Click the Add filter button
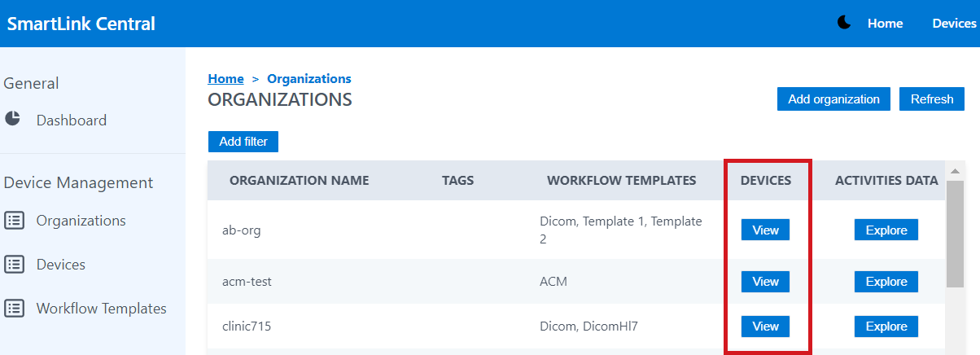Image resolution: width=980 pixels, height=355 pixels. (243, 141)
